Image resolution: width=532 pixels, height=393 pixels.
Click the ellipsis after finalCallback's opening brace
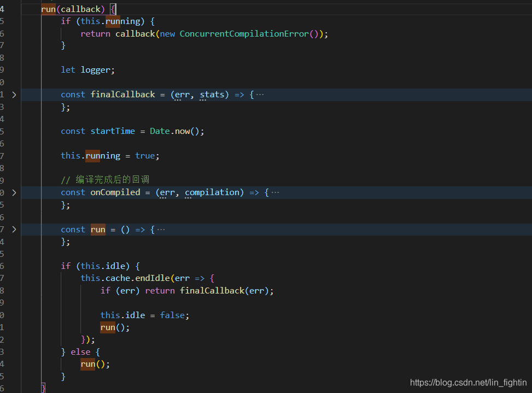point(260,95)
